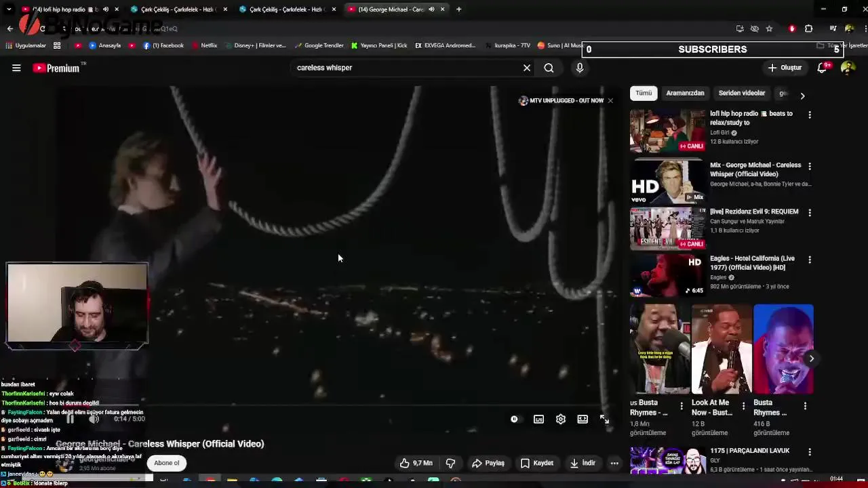The width and height of the screenshot is (868, 488).
Task: Open browser tab search dropdown arrow
Action: [9, 9]
